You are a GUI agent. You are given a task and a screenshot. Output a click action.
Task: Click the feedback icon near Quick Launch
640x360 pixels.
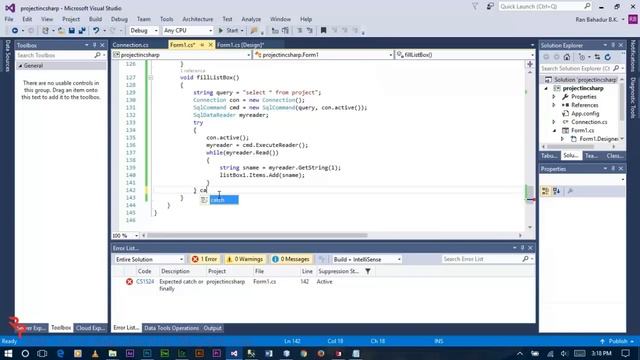pyautogui.click(x=490, y=7)
